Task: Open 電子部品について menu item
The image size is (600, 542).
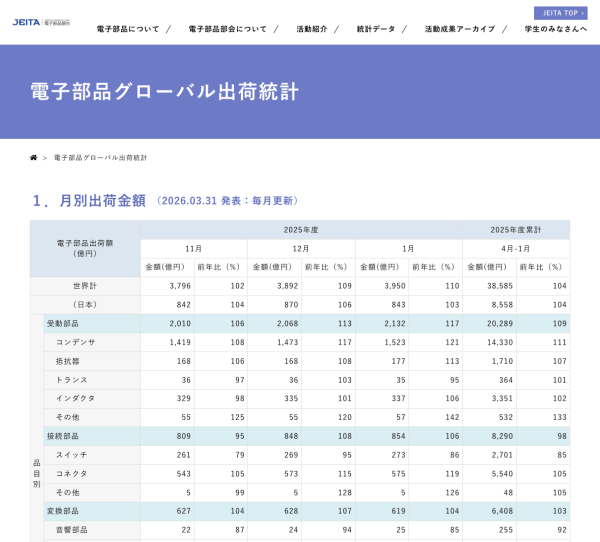Action: 128,29
